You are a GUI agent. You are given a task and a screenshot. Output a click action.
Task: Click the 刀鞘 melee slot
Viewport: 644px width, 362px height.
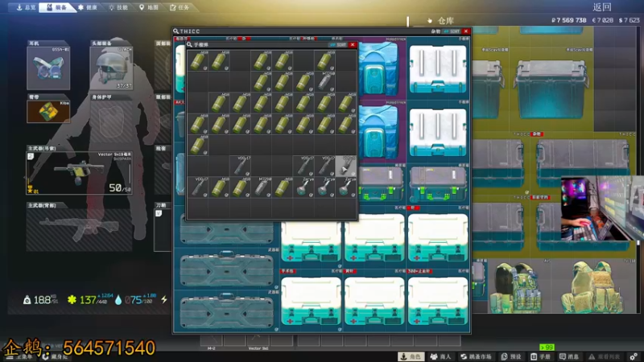163,229
